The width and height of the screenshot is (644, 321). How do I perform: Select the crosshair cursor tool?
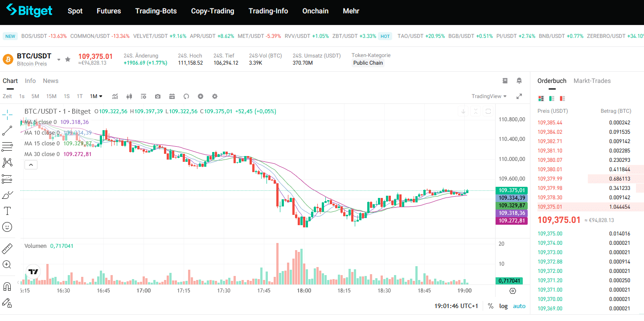click(x=7, y=115)
